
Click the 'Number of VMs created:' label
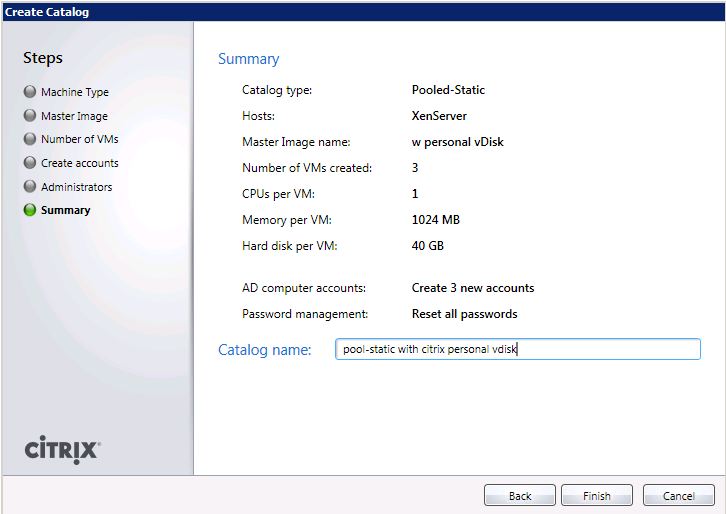[x=307, y=168]
